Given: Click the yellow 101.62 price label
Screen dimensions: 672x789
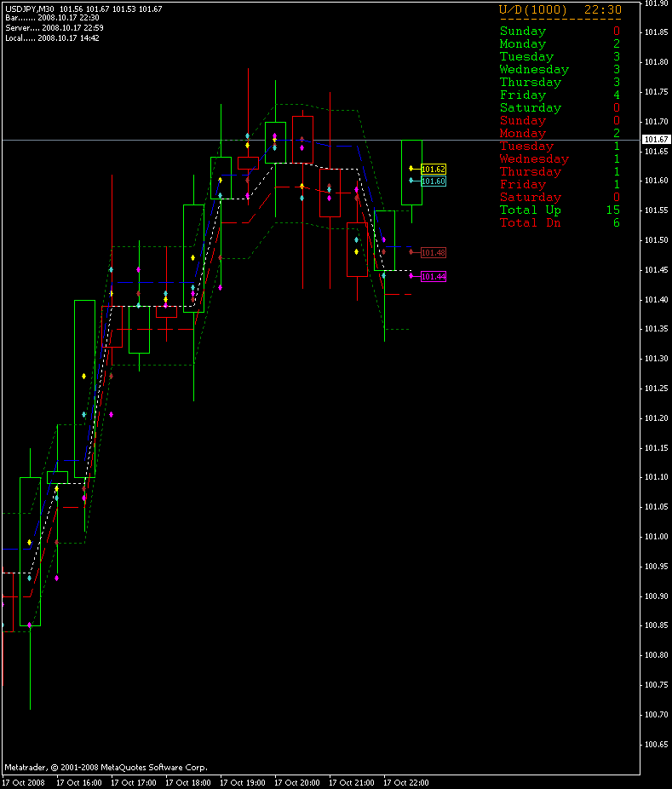Looking at the screenshot, I should click(433, 169).
